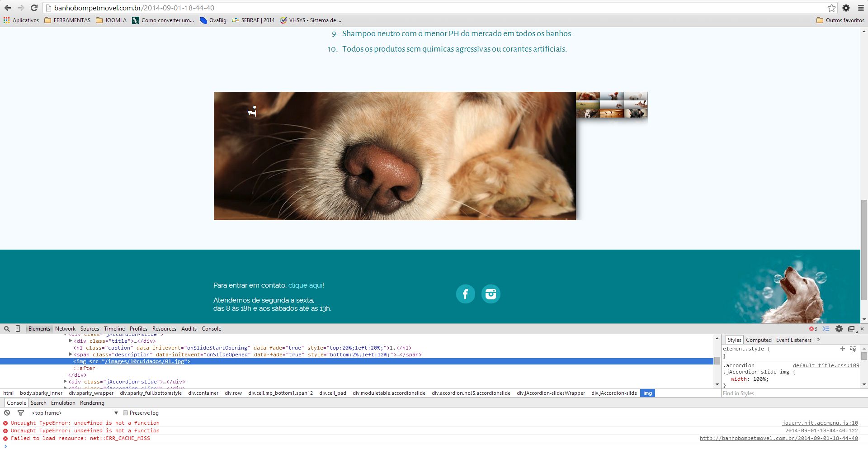The image size is (868, 459).
Task: Toggle element state icon in the Styles pane
Action: point(853,349)
